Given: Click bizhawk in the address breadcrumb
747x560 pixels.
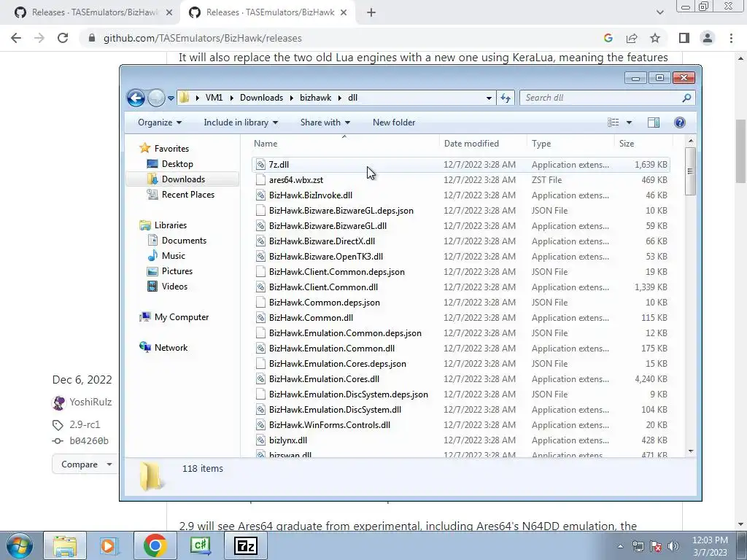Looking at the screenshot, I should (x=315, y=98).
